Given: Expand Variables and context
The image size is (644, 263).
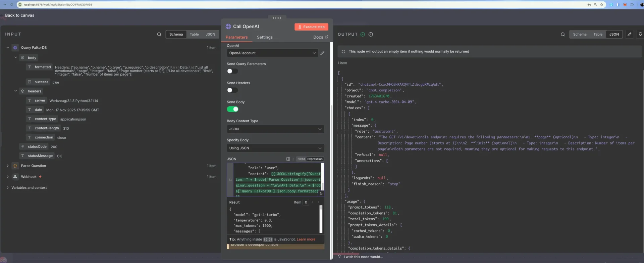Looking at the screenshot, I should pos(8,188).
